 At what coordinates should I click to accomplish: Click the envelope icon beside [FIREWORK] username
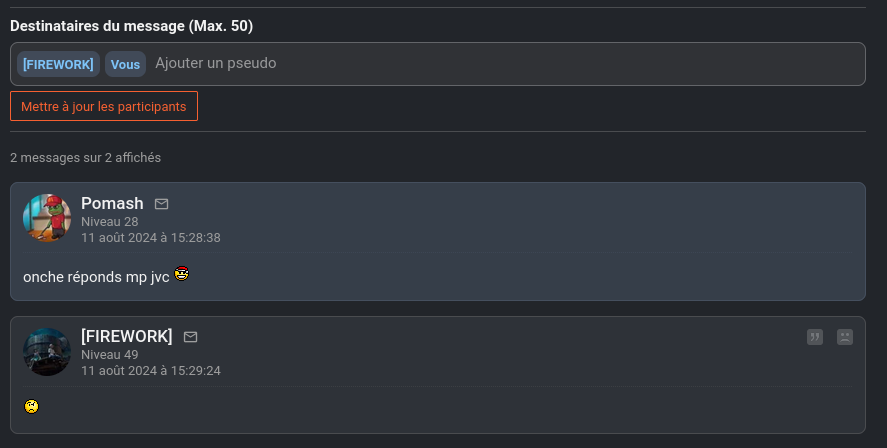(x=191, y=337)
